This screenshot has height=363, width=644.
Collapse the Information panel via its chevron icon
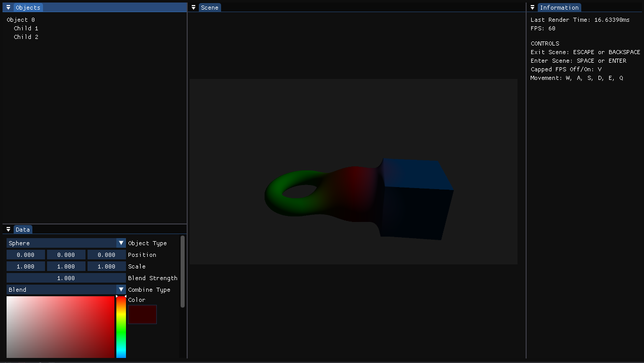tap(532, 7)
